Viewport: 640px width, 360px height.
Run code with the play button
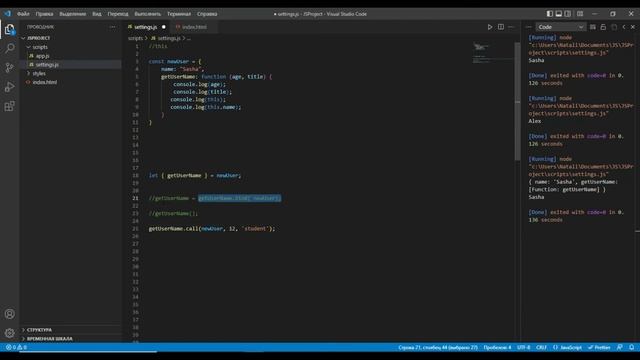pyautogui.click(x=490, y=27)
